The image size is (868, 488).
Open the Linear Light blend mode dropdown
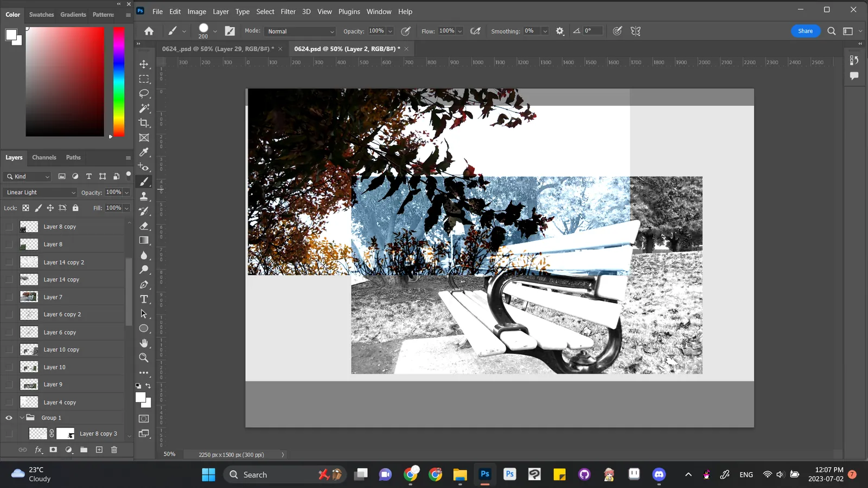coord(40,192)
